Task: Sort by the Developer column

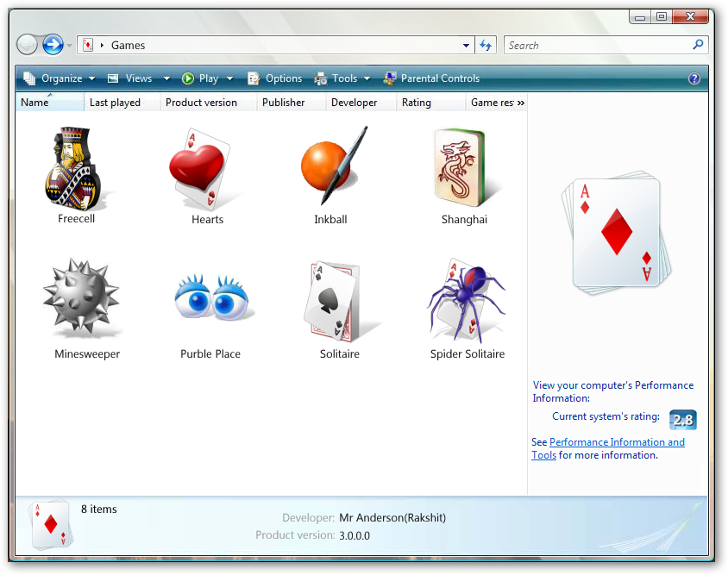Action: pos(361,102)
